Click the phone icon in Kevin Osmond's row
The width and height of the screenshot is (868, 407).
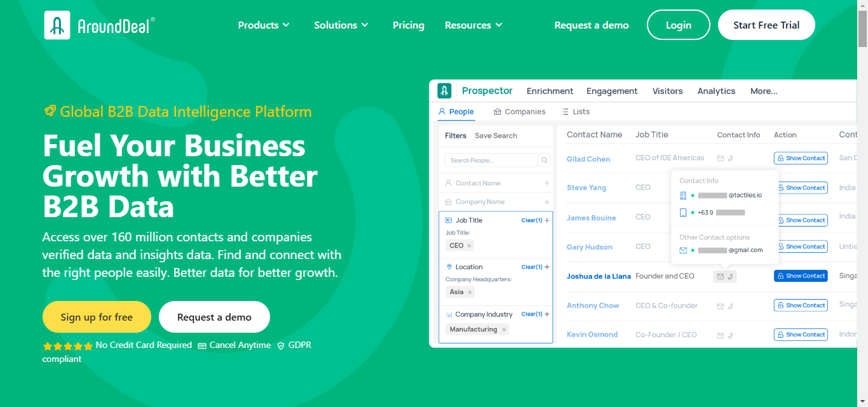[x=730, y=335]
